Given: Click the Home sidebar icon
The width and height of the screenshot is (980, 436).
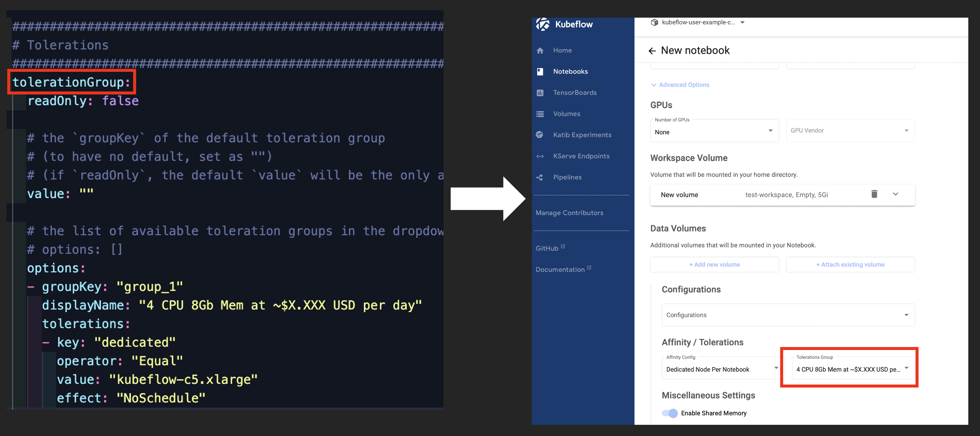Looking at the screenshot, I should click(x=540, y=50).
